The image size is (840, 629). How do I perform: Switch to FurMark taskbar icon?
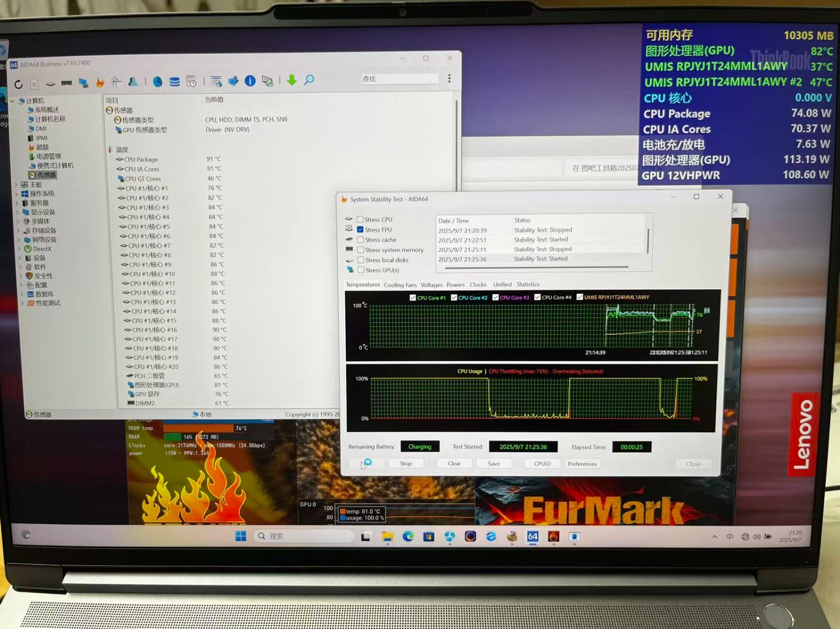click(x=553, y=536)
